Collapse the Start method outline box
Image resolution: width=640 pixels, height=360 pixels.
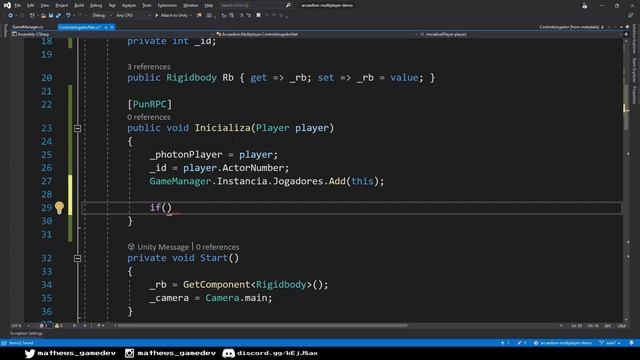(x=78, y=258)
